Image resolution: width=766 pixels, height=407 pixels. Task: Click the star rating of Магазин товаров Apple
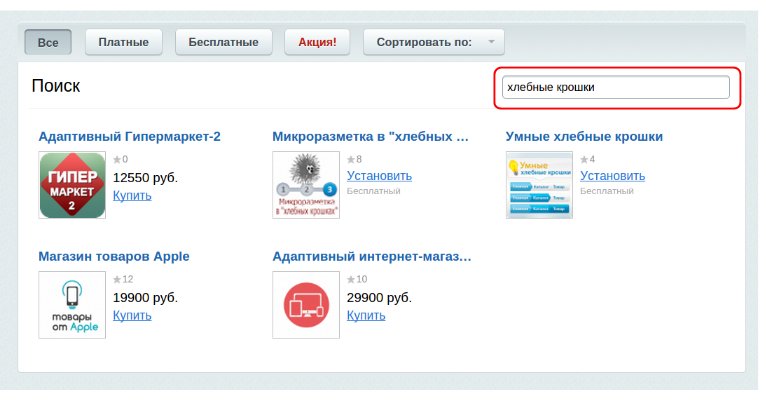123,279
